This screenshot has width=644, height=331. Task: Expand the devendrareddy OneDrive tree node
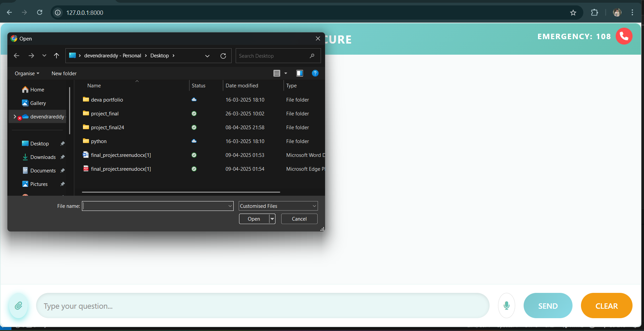[x=14, y=117]
